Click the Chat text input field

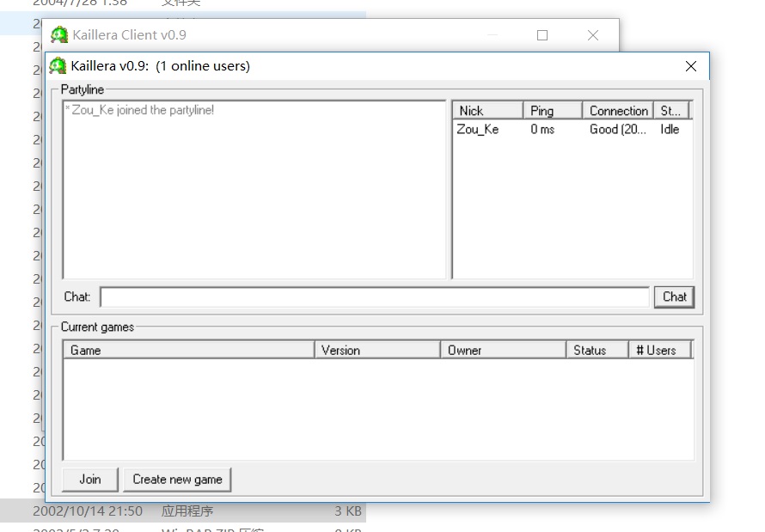(x=375, y=297)
